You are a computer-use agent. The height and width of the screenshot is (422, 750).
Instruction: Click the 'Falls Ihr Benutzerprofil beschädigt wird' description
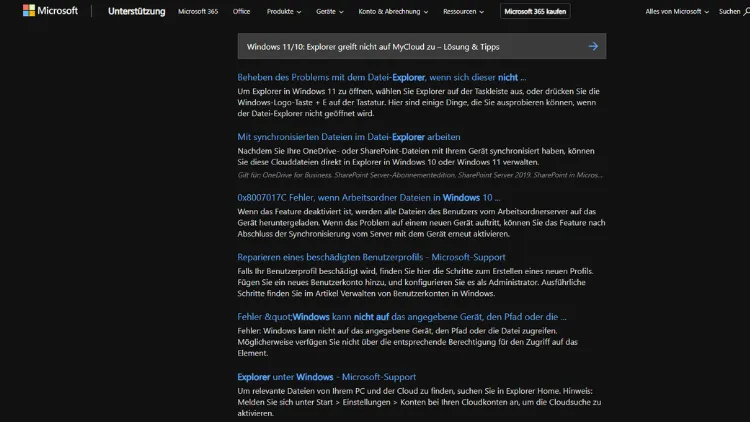point(415,282)
